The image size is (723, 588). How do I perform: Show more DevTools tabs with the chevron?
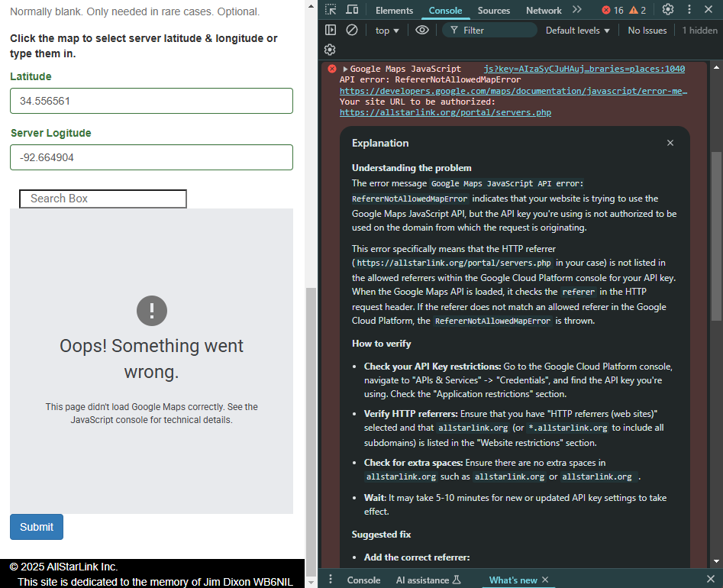577,10
